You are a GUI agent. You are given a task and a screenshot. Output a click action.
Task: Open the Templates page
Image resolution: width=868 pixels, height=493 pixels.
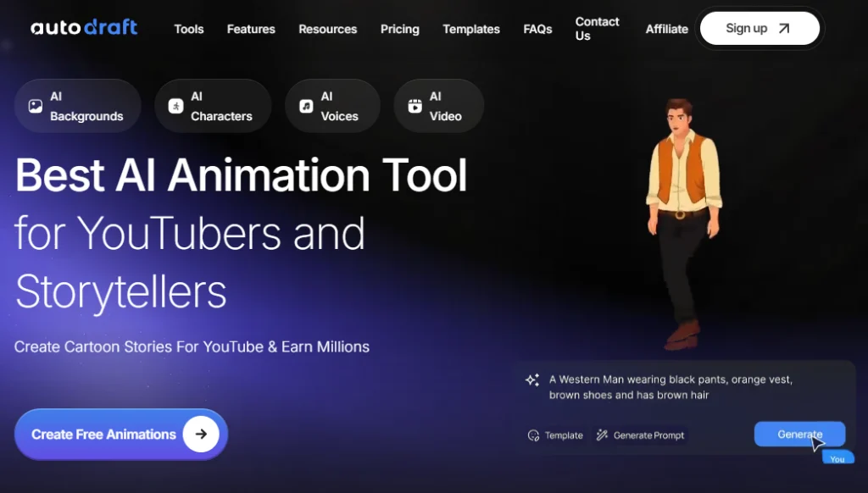coord(471,29)
